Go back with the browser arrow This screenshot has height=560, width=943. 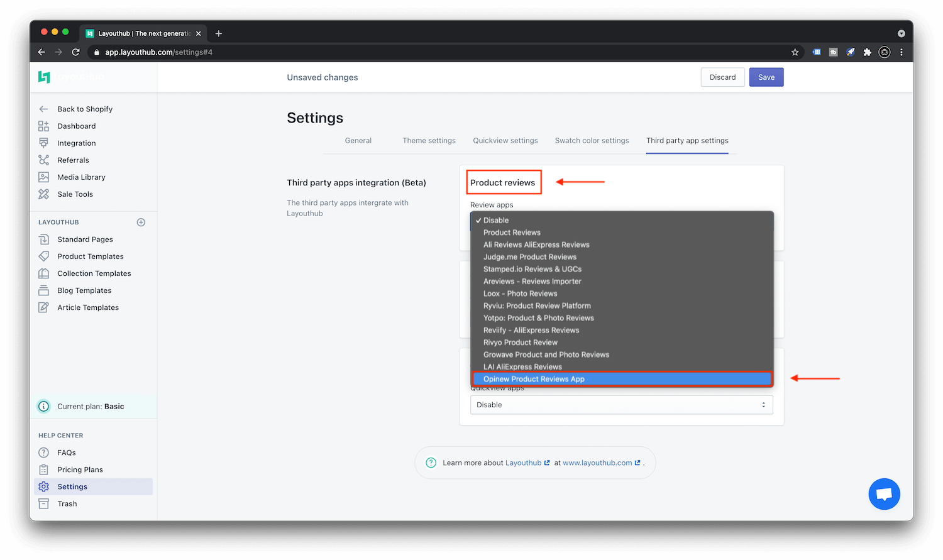(x=41, y=52)
